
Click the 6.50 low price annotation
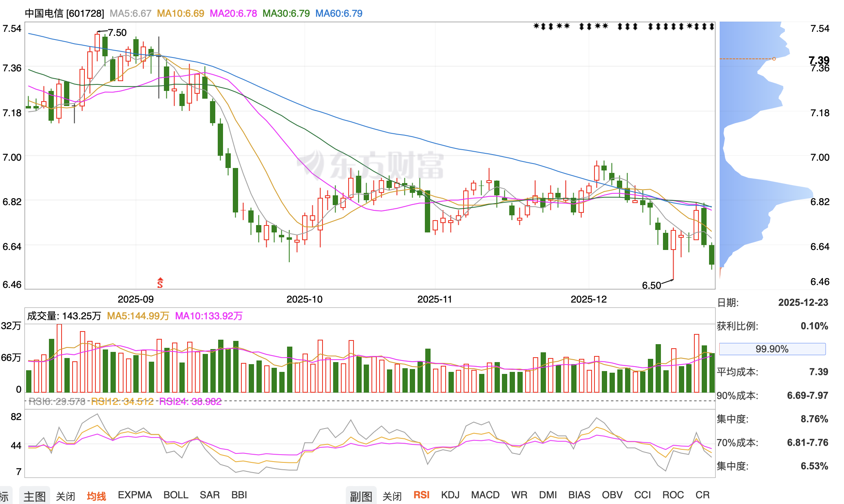651,285
